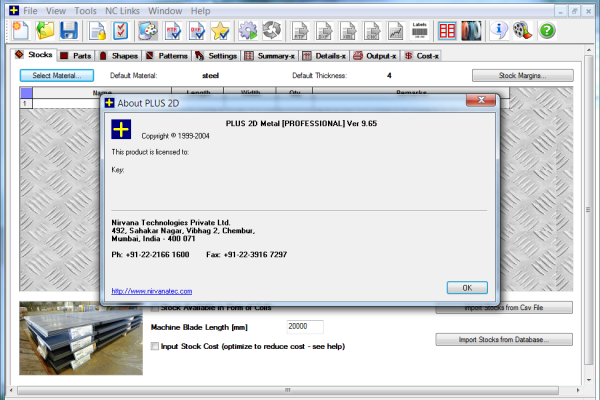Toggle Stock Available in Form of Coils
The image size is (600, 400).
click(154, 308)
